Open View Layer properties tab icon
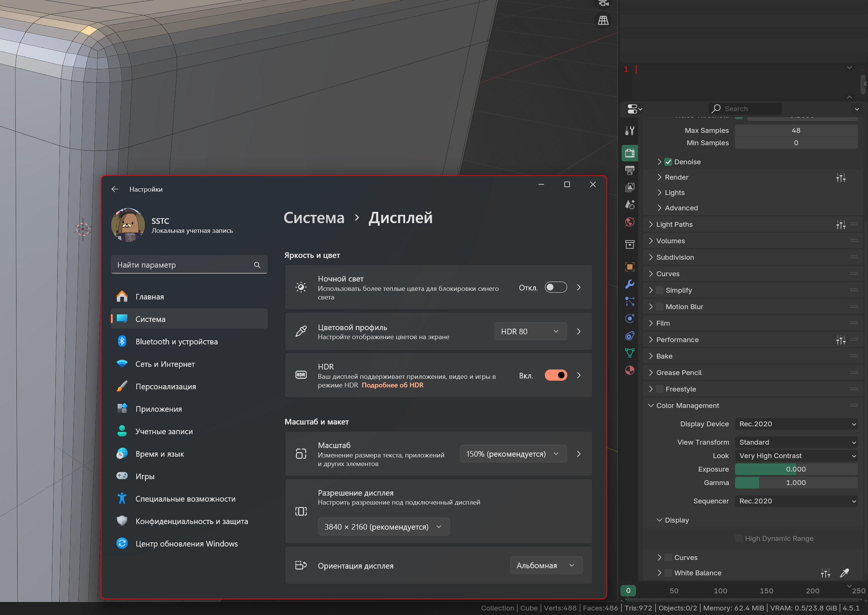The width and height of the screenshot is (868, 615). (x=629, y=188)
